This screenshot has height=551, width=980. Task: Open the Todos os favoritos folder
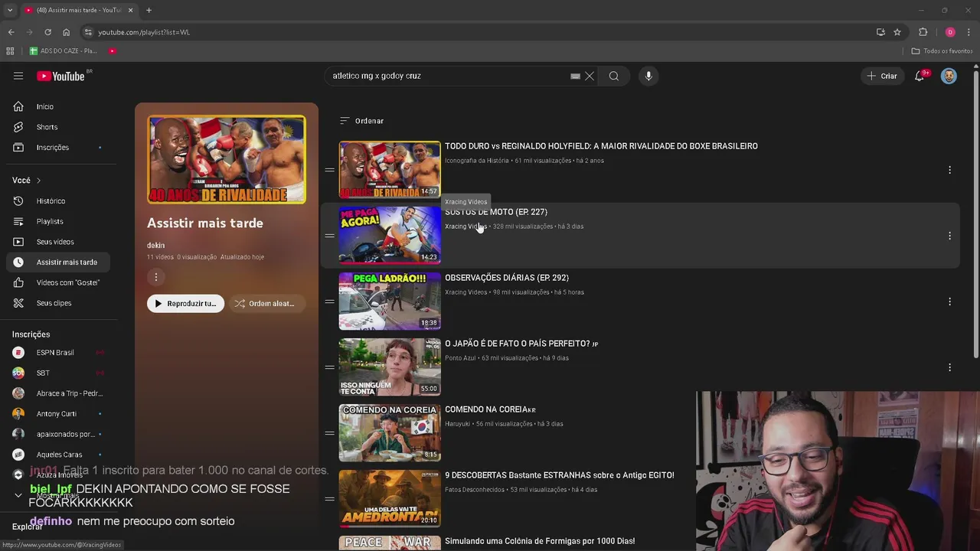click(x=942, y=51)
